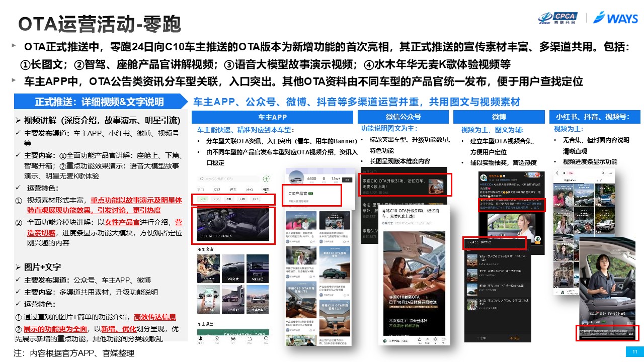Click the C10产品官 profile avatar

pos(296,178)
